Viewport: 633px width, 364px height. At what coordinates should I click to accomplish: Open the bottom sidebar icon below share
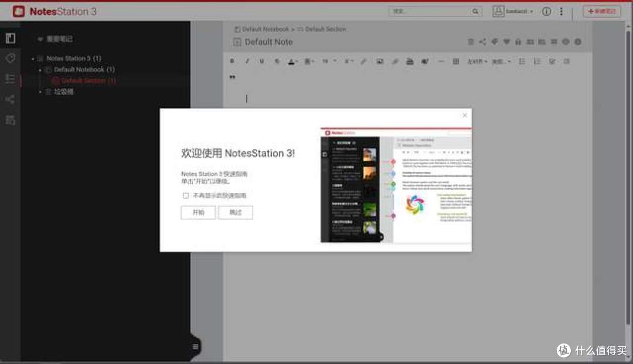(x=11, y=120)
